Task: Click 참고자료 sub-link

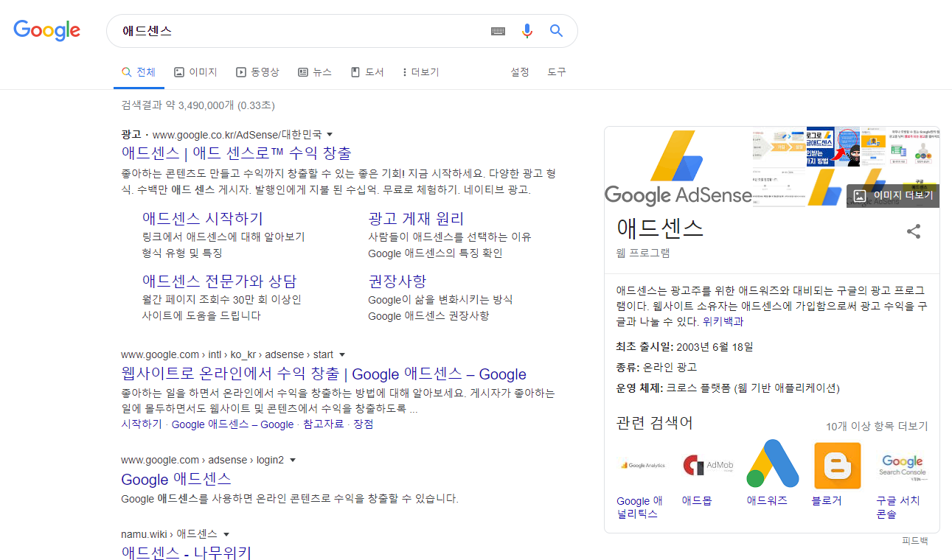Action: coord(324,424)
